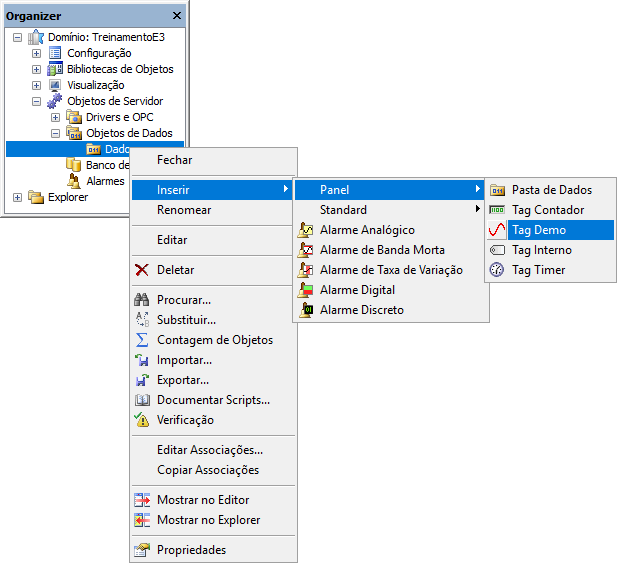Click the Tag Demo sine wave icon

tap(497, 230)
